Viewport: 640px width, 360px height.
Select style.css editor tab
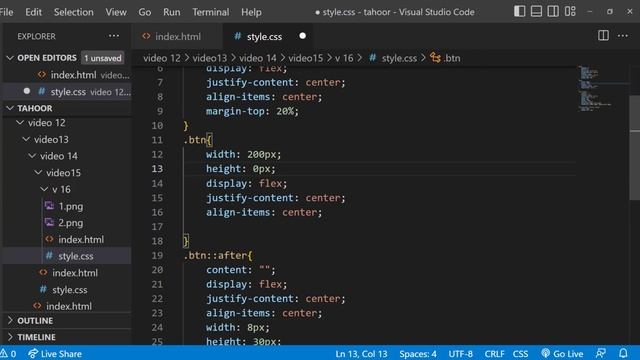pos(269,36)
